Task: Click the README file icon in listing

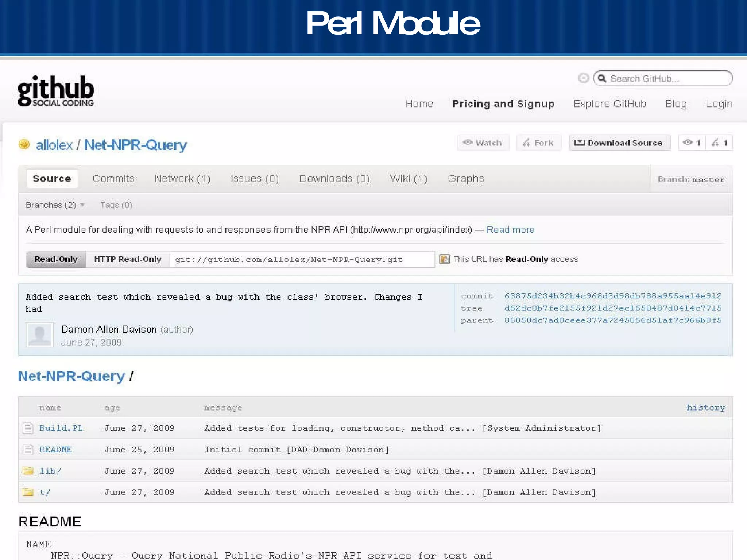Action: [28, 449]
